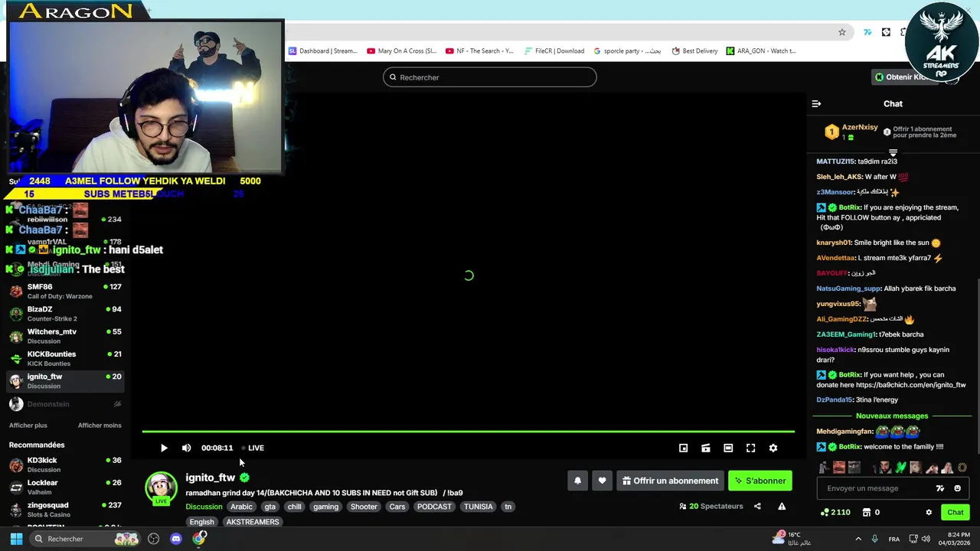Viewport: 980px width, 551px height.
Task: Click the green S'abonner button
Action: tap(759, 481)
